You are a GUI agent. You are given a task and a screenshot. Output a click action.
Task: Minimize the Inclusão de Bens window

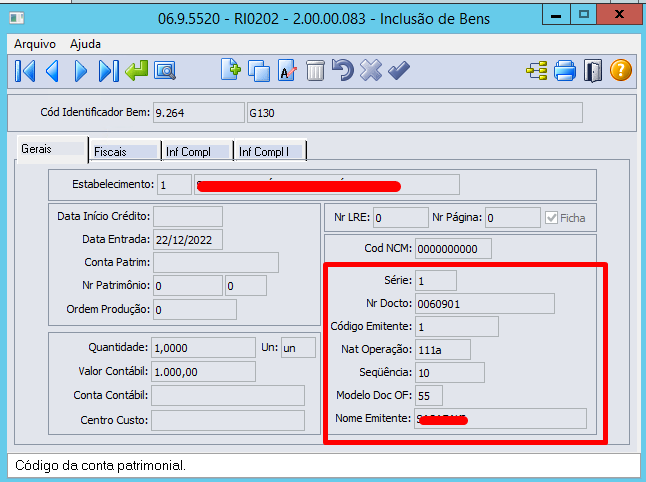(x=556, y=14)
